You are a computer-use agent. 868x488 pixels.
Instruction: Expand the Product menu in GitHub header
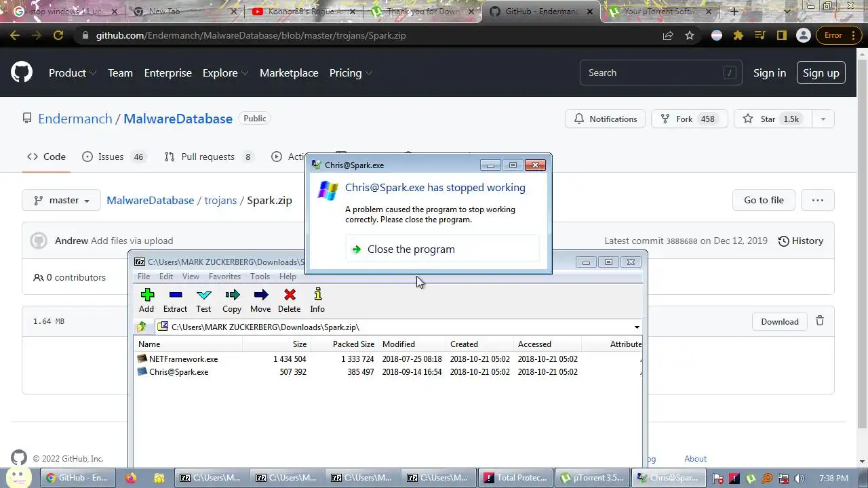(x=73, y=73)
